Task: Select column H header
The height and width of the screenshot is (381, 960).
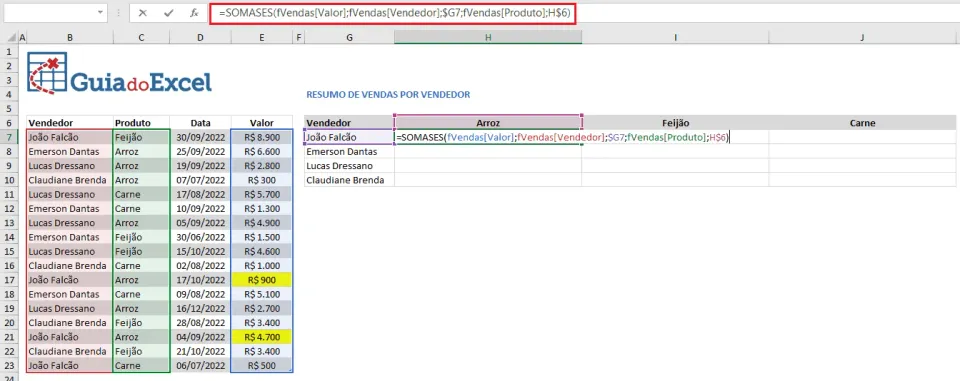Action: point(488,38)
